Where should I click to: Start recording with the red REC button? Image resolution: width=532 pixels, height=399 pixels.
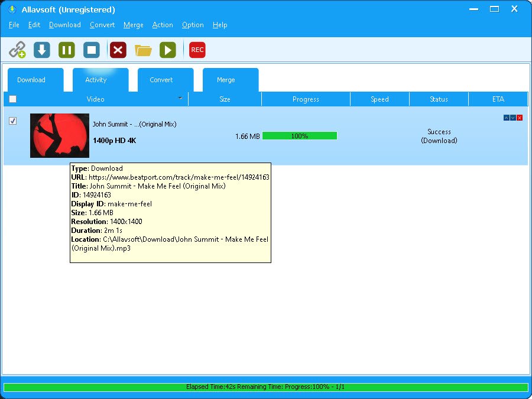tap(197, 50)
